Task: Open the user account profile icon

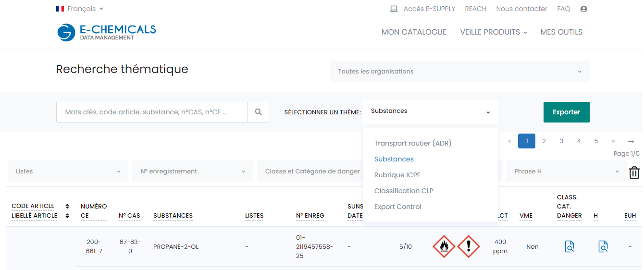Action: [x=584, y=9]
